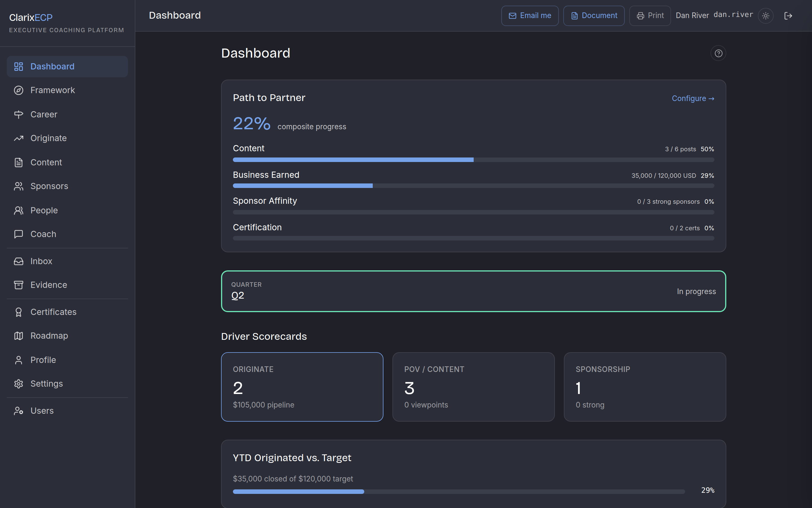Viewport: 812px width, 508px height.
Task: Click the Roadmap map icon
Action: 18,336
